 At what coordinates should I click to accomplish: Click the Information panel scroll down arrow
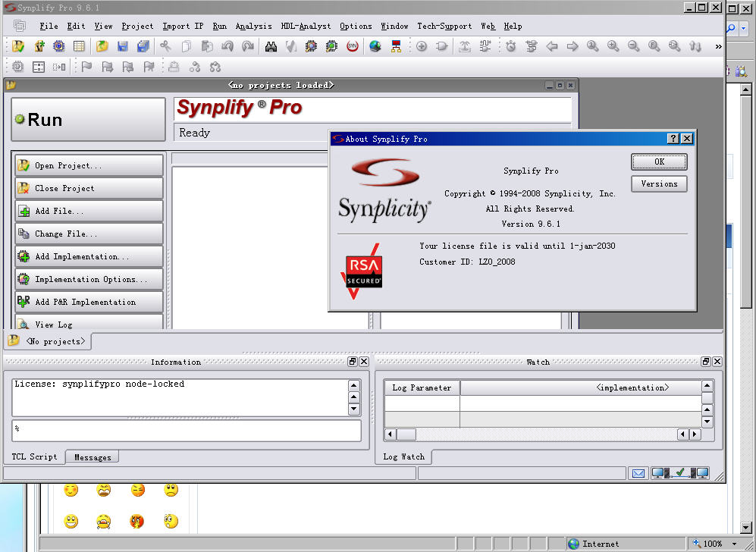click(354, 409)
